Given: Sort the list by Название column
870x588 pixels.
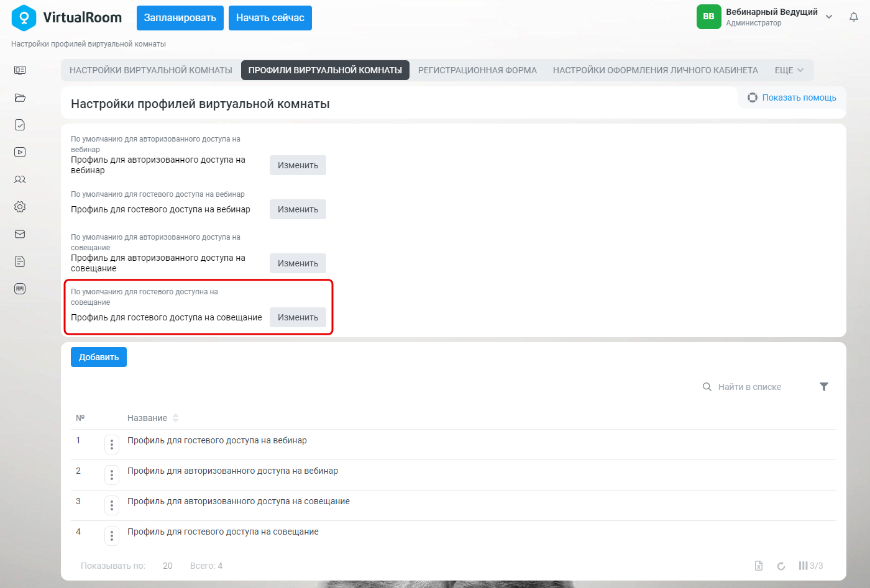Looking at the screenshot, I should (x=153, y=418).
